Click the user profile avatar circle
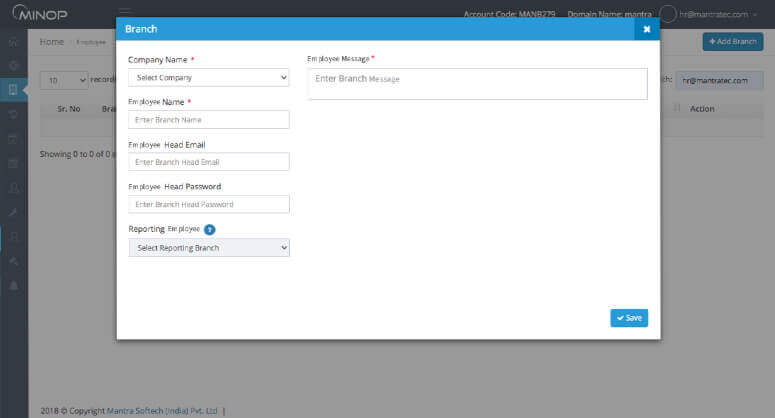Image resolution: width=775 pixels, height=418 pixels. 669,14
